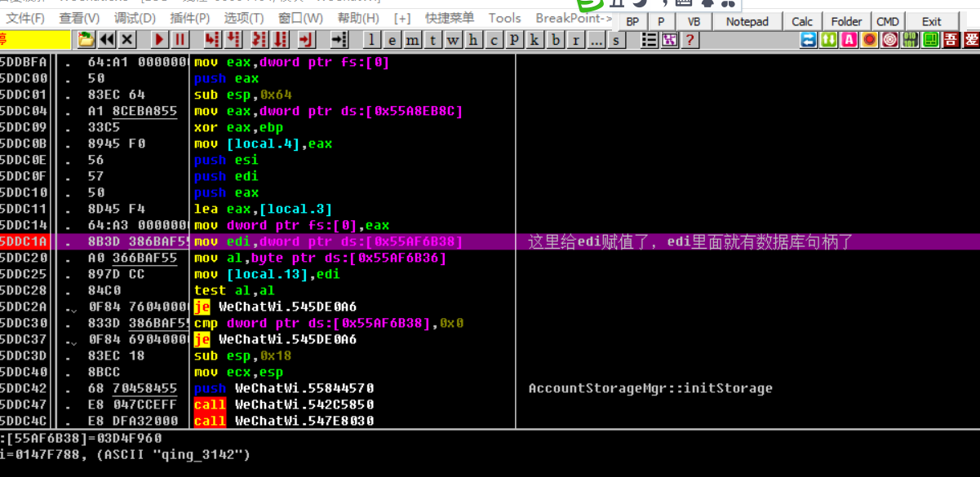This screenshot has width=980, height=477.
Task: Click the Execute Till Return icon
Action: [x=306, y=39]
